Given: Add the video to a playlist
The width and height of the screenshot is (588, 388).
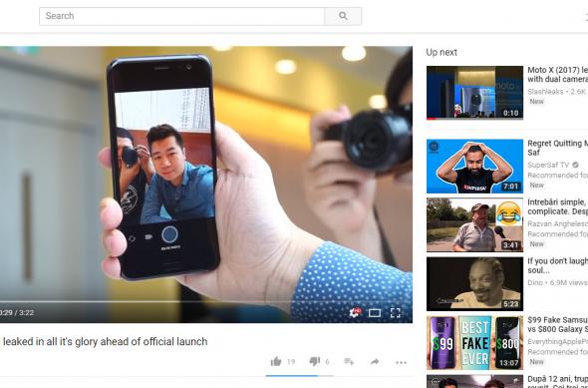Looking at the screenshot, I should coord(349,362).
